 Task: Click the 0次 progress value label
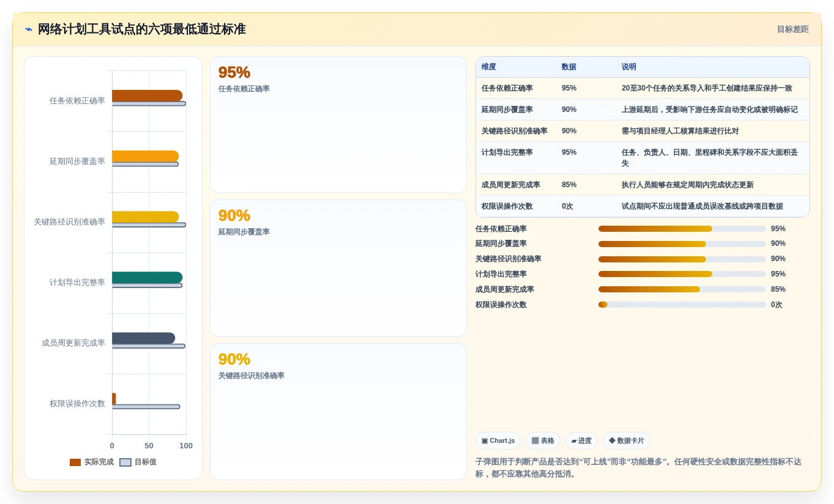click(x=776, y=305)
